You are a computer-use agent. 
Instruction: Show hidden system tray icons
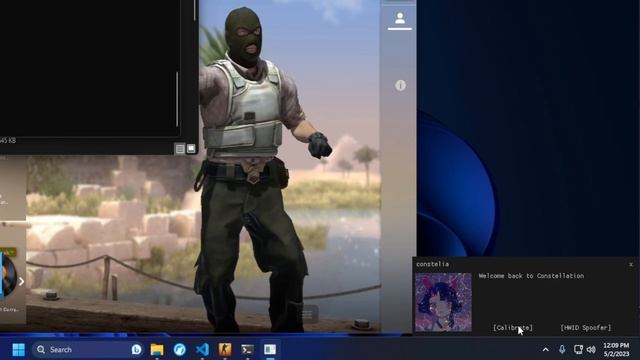(x=545, y=349)
